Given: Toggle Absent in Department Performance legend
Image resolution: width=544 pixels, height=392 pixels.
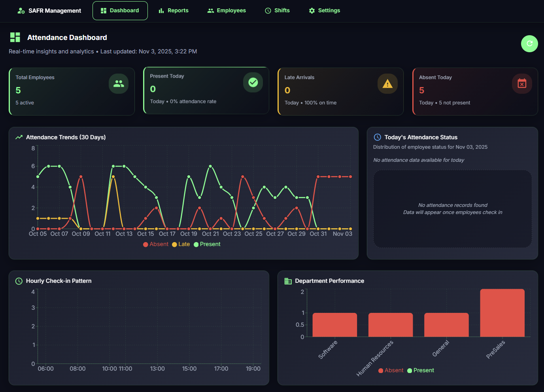Looking at the screenshot, I should point(391,370).
